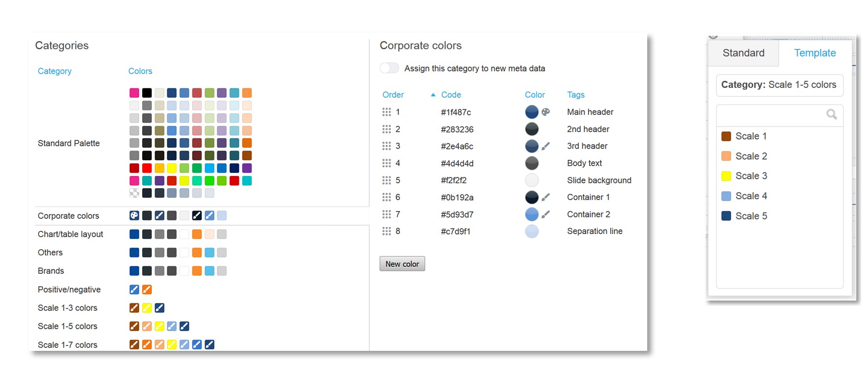Sort by the Code column header
The width and height of the screenshot is (868, 366).
click(x=451, y=95)
